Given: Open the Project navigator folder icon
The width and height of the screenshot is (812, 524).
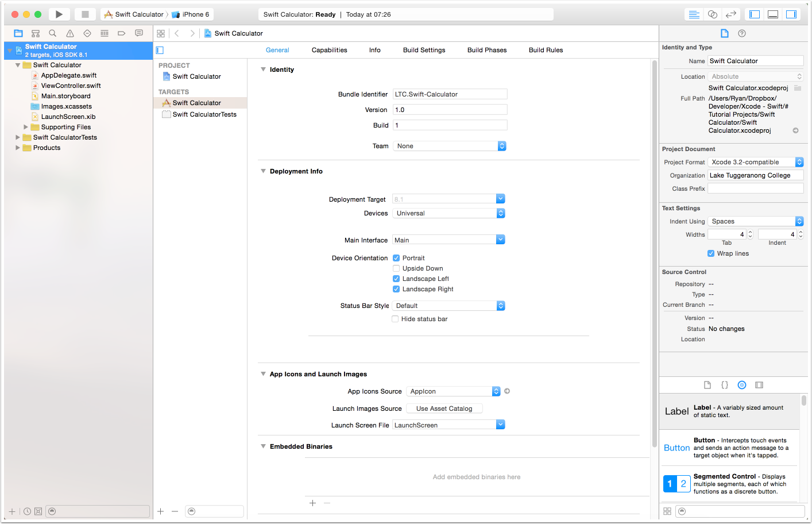Looking at the screenshot, I should (18, 33).
